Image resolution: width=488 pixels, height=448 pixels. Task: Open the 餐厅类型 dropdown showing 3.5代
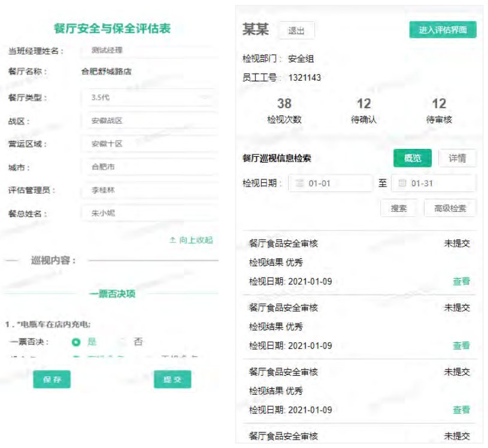[148, 97]
